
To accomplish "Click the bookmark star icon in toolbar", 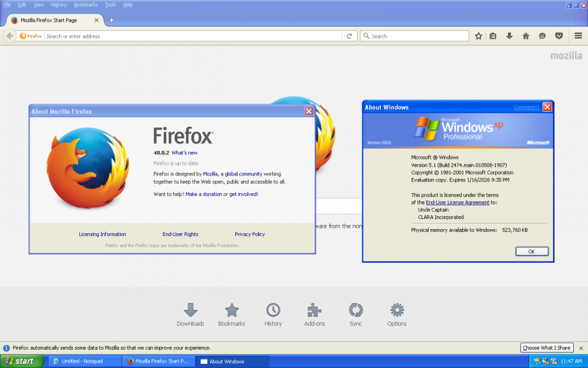I will pos(479,36).
